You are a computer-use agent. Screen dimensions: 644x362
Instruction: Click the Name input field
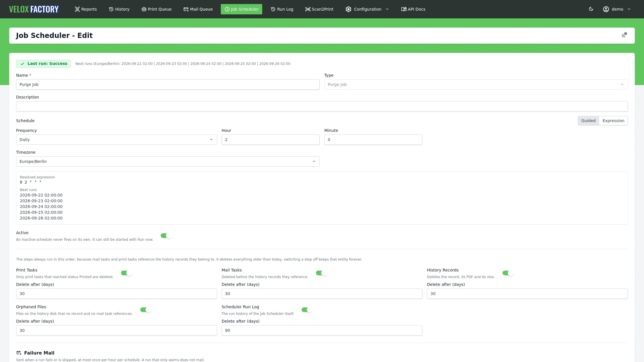click(168, 84)
